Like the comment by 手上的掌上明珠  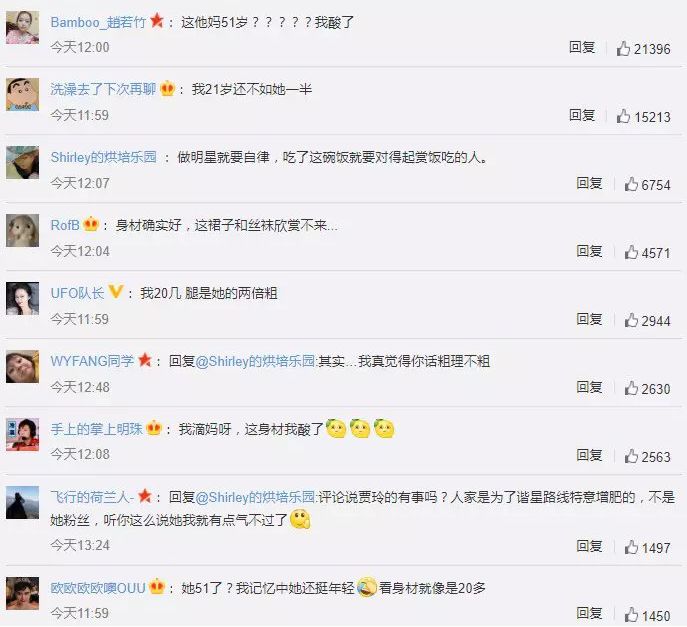click(631, 456)
